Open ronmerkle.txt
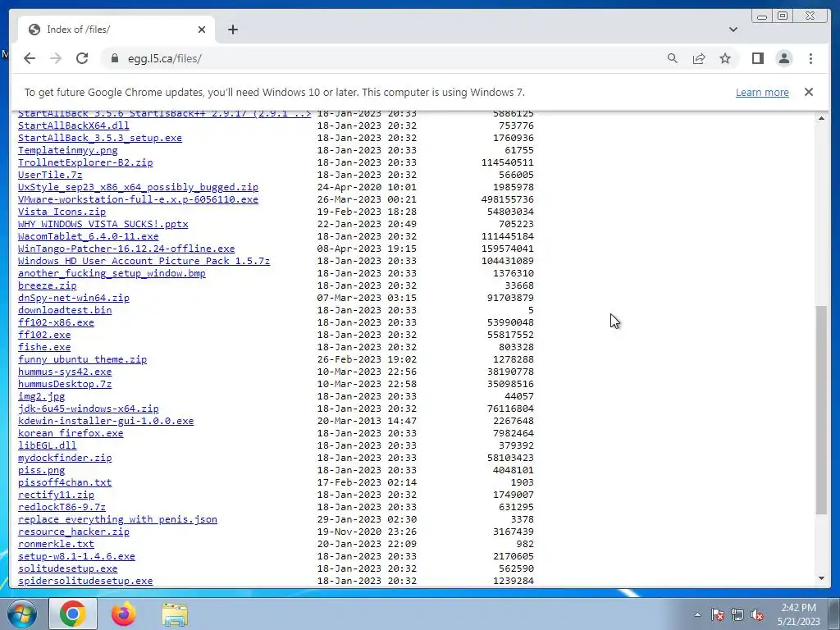Image resolution: width=840 pixels, height=630 pixels. click(56, 545)
